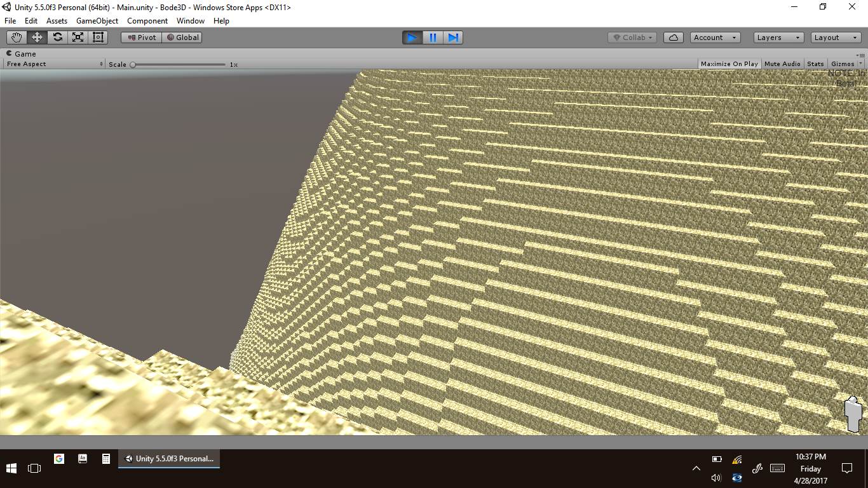
Task: Toggle Maximize On Play
Action: click(x=729, y=64)
